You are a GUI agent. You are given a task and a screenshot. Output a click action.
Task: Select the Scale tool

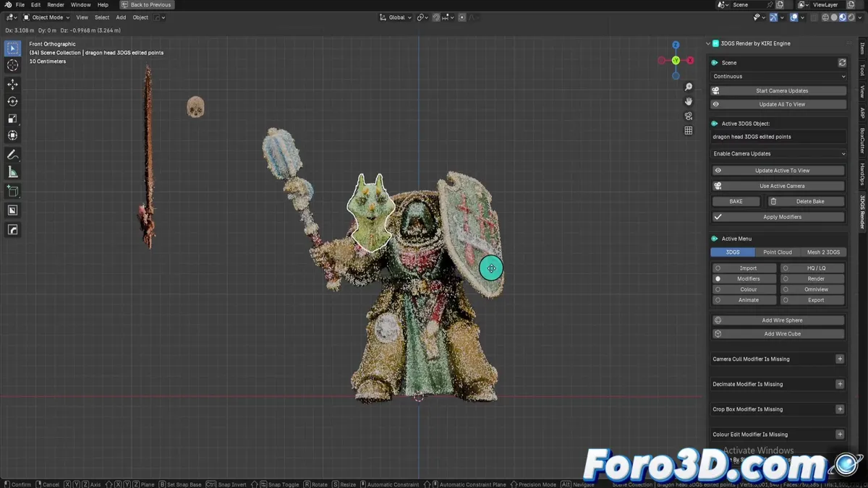[12, 119]
